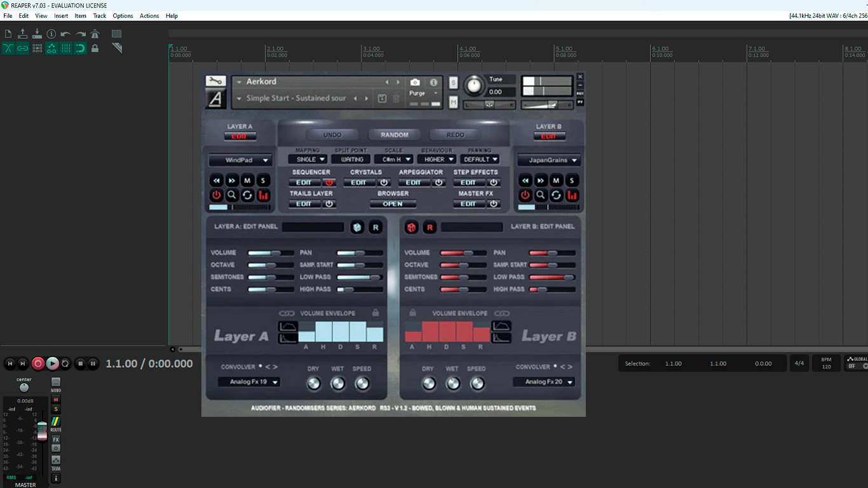The width and height of the screenshot is (868, 488).
Task: Click the BPM 120 tempo field
Action: [x=827, y=363]
